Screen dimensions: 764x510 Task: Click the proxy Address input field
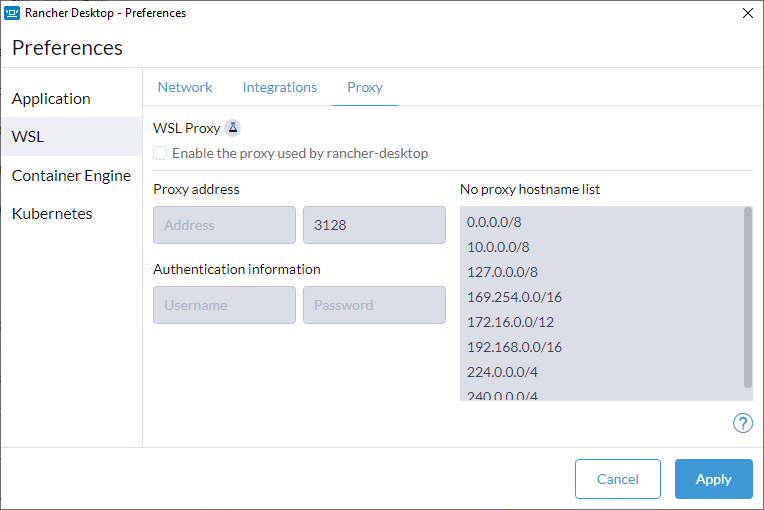(224, 225)
